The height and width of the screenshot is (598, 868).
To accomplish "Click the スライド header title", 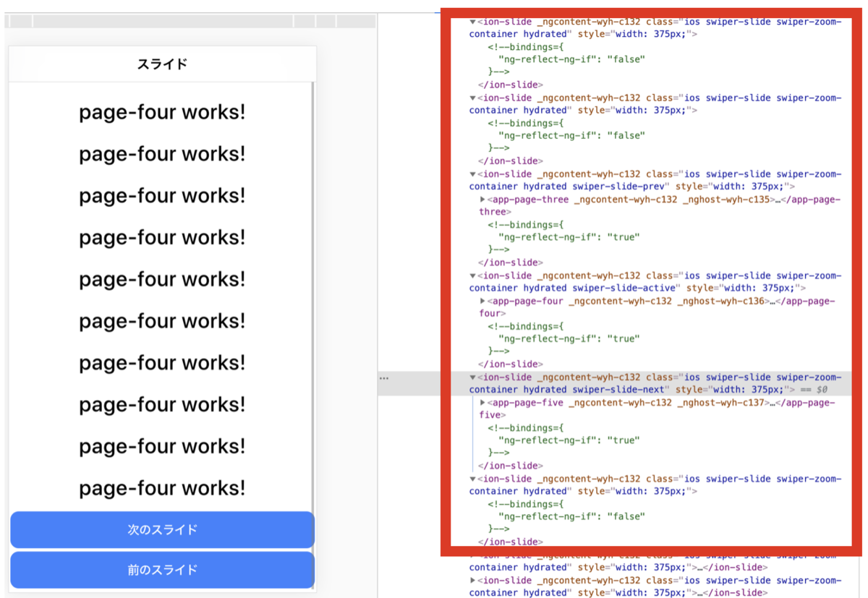I will pos(162,64).
